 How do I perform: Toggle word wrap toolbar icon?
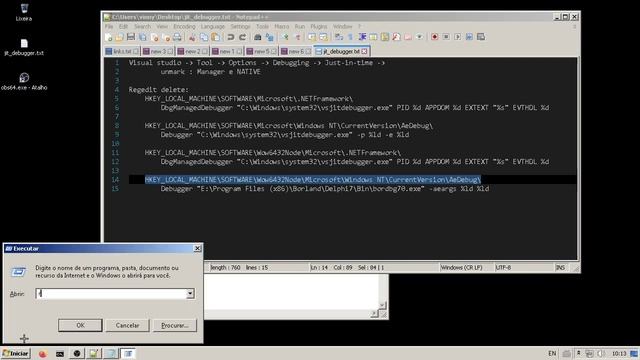pyautogui.click(x=339, y=37)
